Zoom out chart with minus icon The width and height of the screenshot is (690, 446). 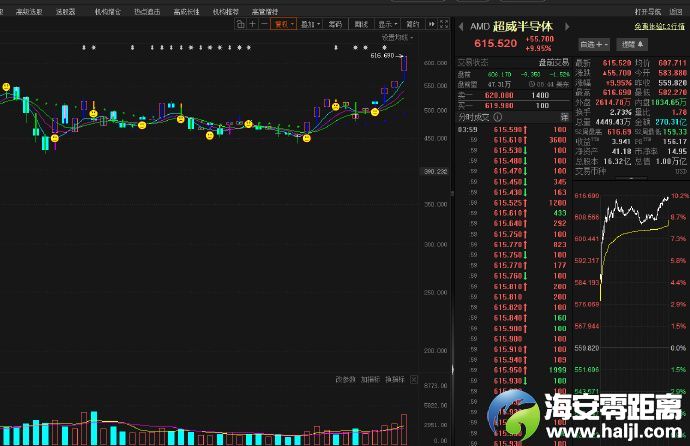264,24
